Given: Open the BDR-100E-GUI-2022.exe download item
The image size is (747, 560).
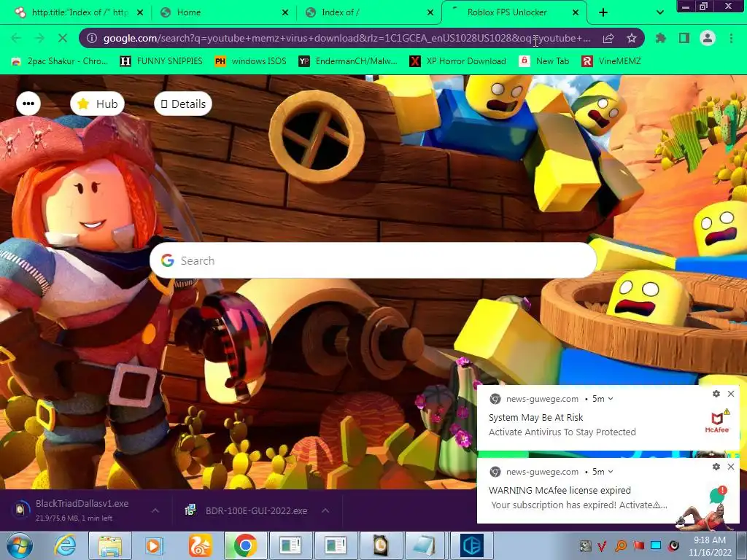Looking at the screenshot, I should [x=248, y=510].
